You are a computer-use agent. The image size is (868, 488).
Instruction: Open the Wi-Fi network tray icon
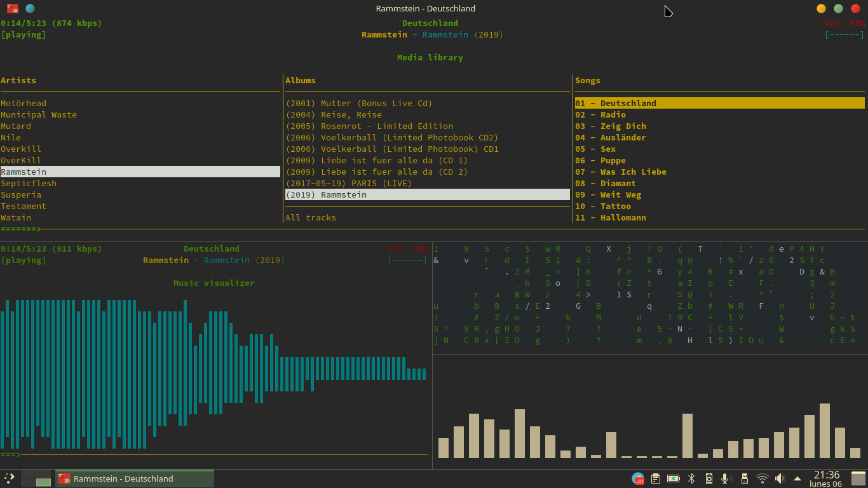click(763, 478)
